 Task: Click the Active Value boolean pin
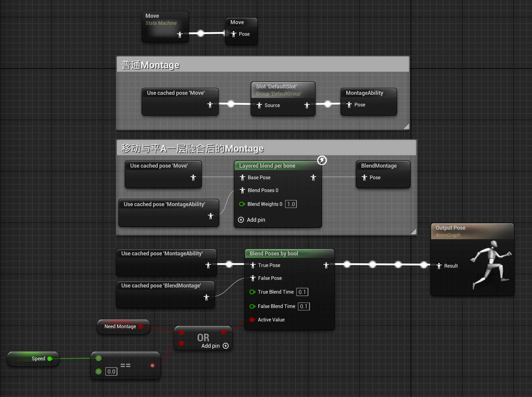click(x=252, y=319)
